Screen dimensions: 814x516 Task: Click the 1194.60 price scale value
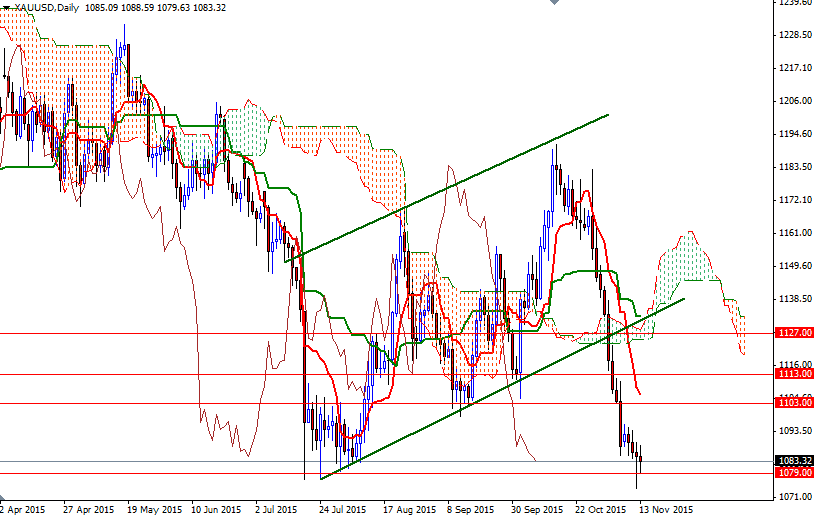pos(795,134)
